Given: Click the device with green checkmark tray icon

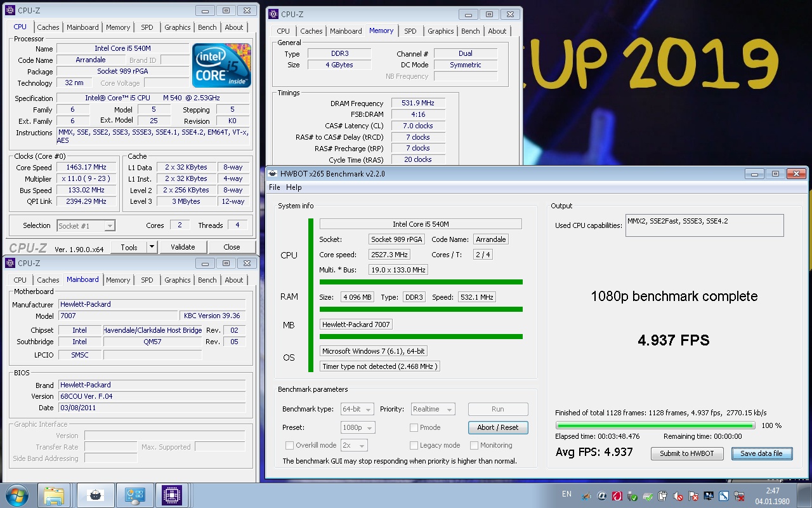Looking at the screenshot, I should pyautogui.click(x=647, y=496).
